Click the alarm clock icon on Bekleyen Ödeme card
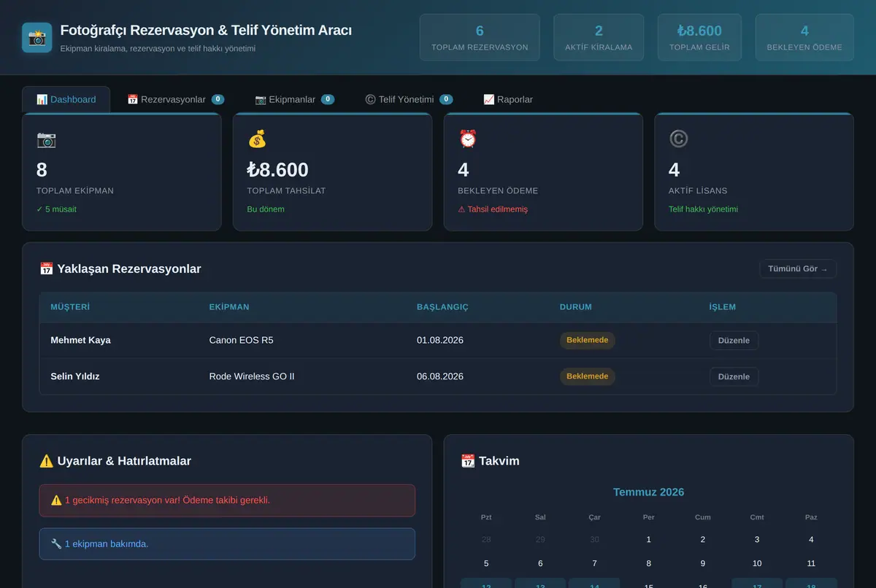The height and width of the screenshot is (588, 876). tap(468, 139)
